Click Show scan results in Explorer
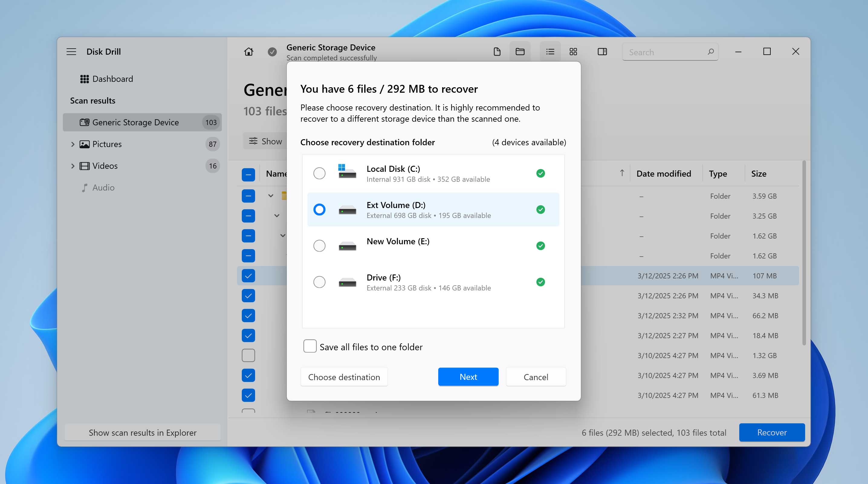 (x=143, y=432)
